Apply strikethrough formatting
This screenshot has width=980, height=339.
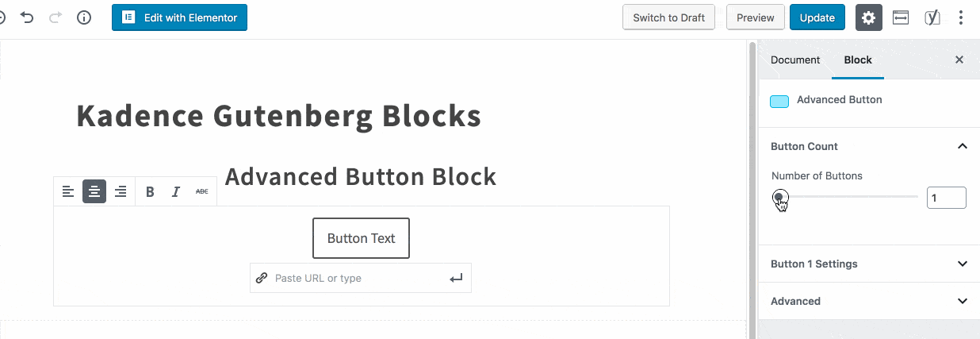tap(202, 191)
